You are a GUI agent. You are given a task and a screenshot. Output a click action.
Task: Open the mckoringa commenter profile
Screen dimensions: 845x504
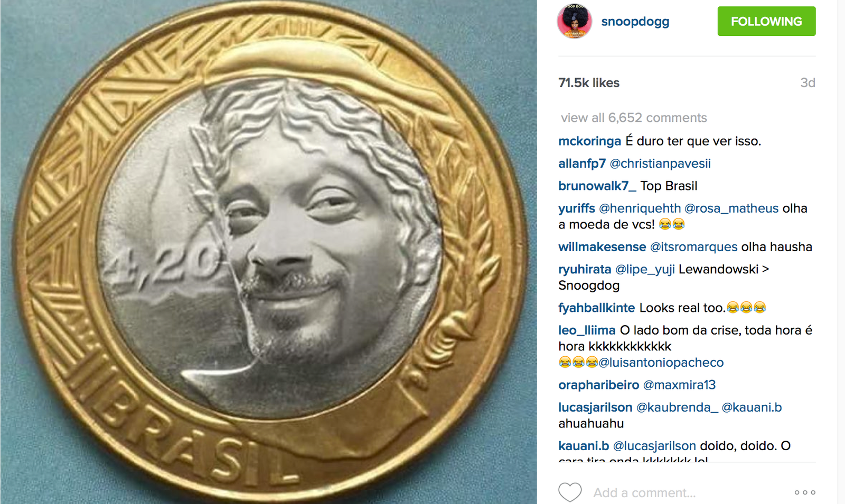(589, 141)
